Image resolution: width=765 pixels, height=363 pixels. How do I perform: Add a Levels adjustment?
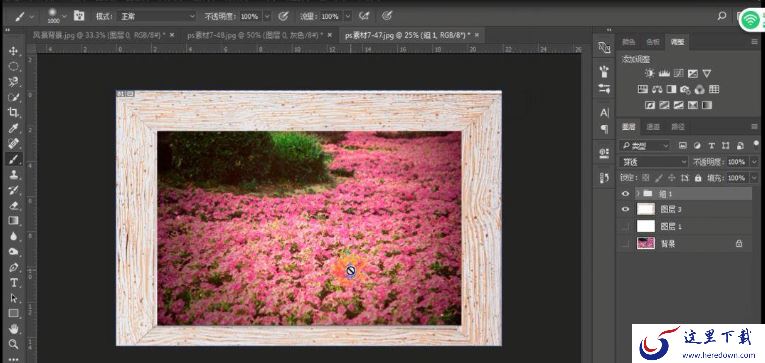[x=664, y=74]
